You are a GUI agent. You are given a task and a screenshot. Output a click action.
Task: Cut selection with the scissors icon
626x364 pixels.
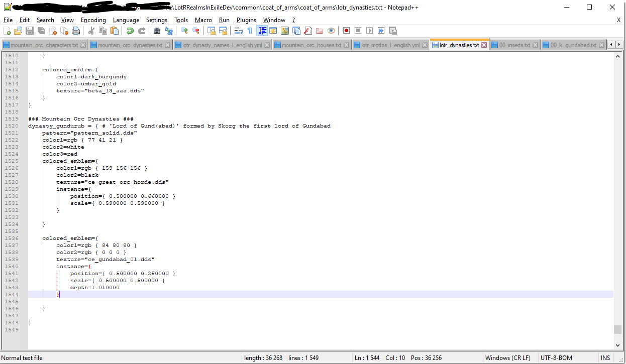click(91, 31)
